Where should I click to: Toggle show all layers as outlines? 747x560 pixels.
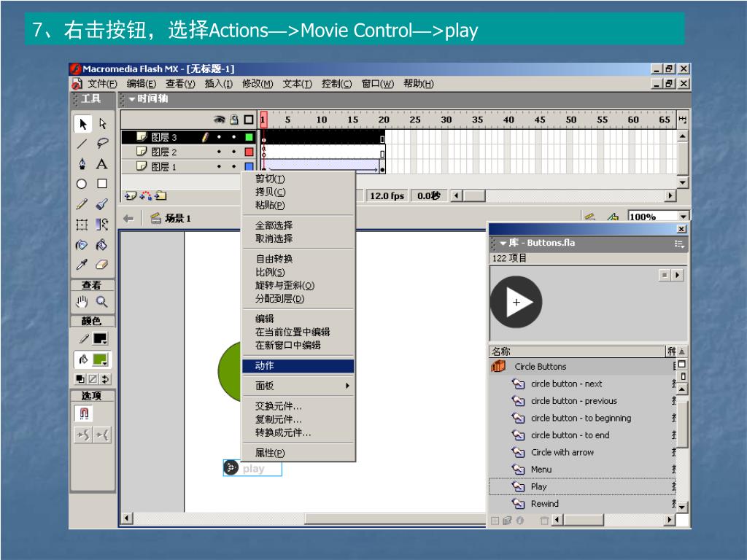(249, 120)
